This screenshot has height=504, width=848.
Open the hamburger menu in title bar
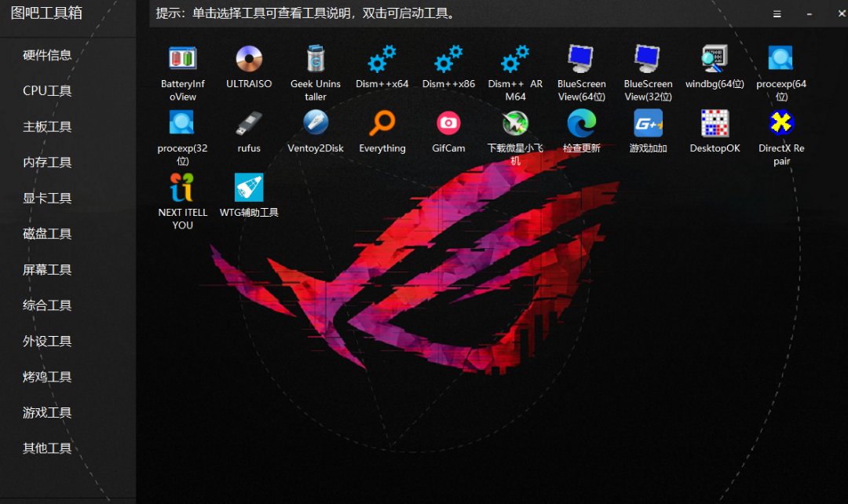click(x=777, y=14)
